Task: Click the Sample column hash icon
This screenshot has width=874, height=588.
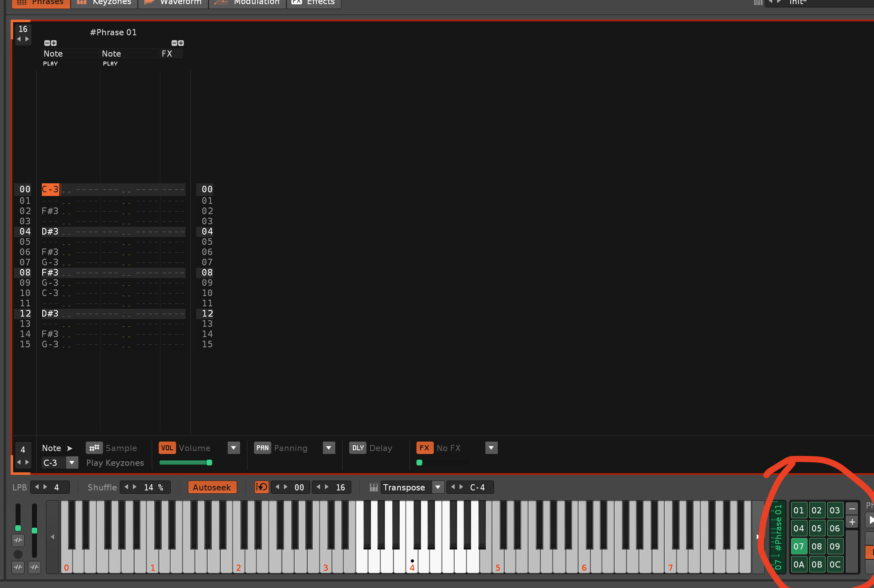Action: click(x=94, y=448)
